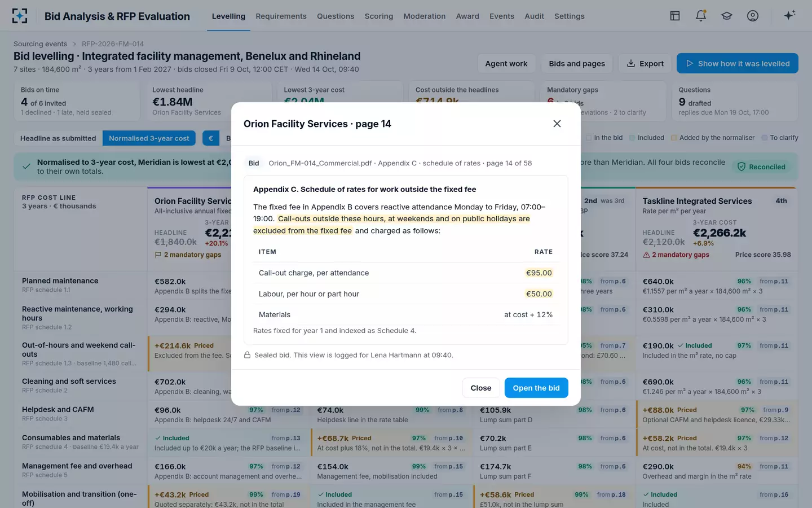The height and width of the screenshot is (508, 812).
Task: Go to the Award tab
Action: point(467,16)
